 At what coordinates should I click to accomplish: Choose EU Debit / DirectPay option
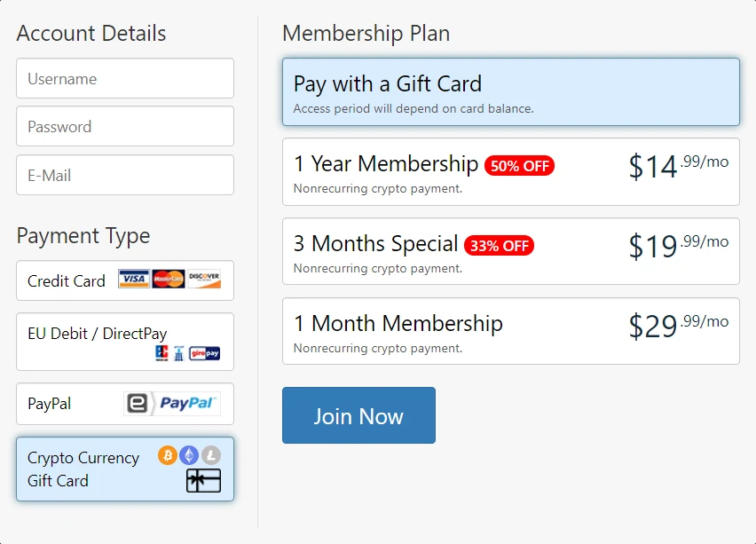[x=98, y=335]
